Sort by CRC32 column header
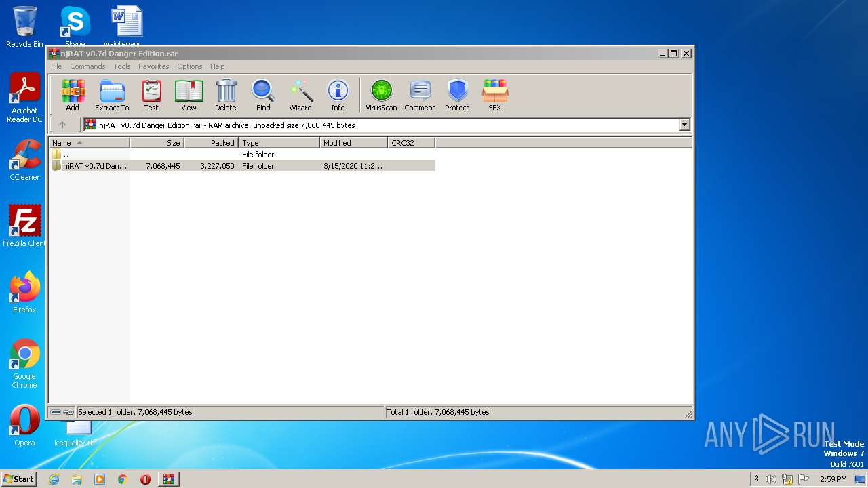Image resolution: width=868 pixels, height=488 pixels. tap(411, 142)
